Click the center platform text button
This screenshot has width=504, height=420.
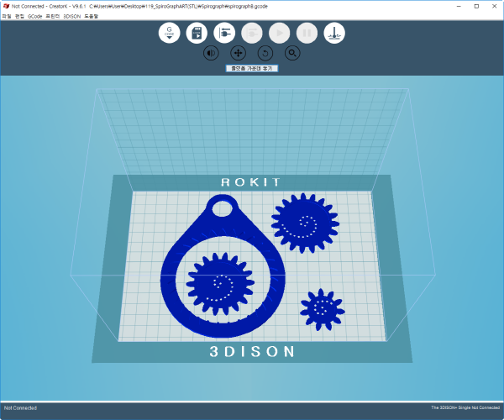tap(252, 68)
